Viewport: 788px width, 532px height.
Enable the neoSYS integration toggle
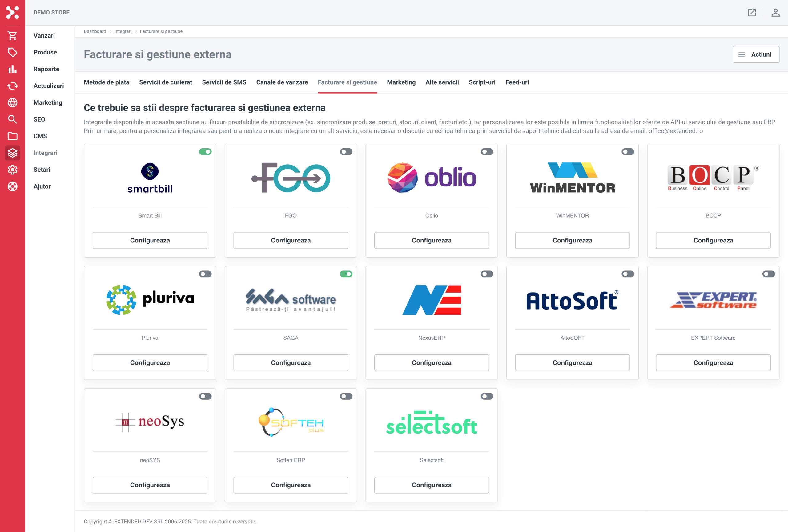pyautogui.click(x=205, y=396)
